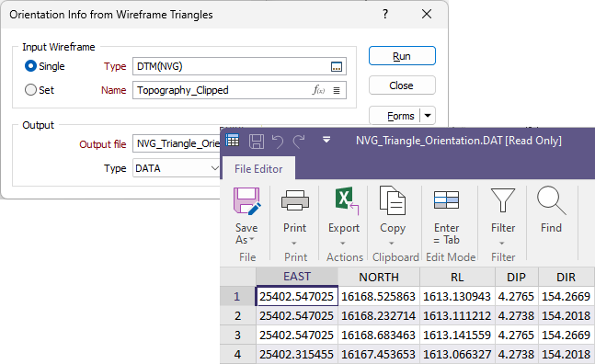This screenshot has width=595, height=364.
Task: Click the Find magnifier icon
Action: coord(551,200)
